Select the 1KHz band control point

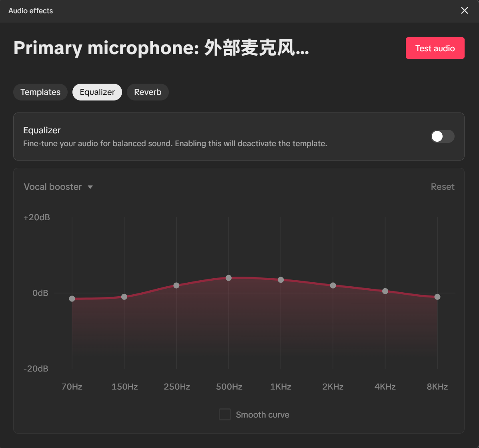pos(281,280)
